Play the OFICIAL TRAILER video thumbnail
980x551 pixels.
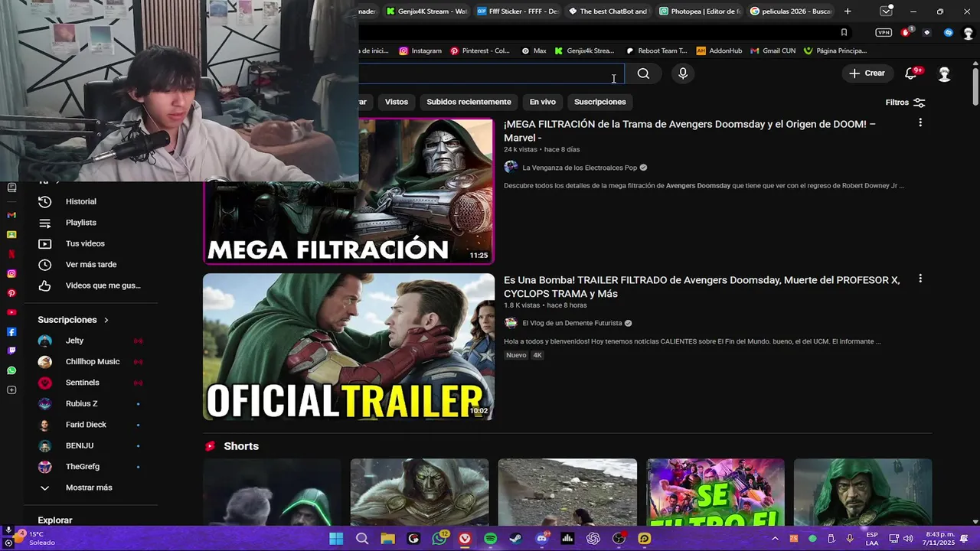click(x=348, y=347)
